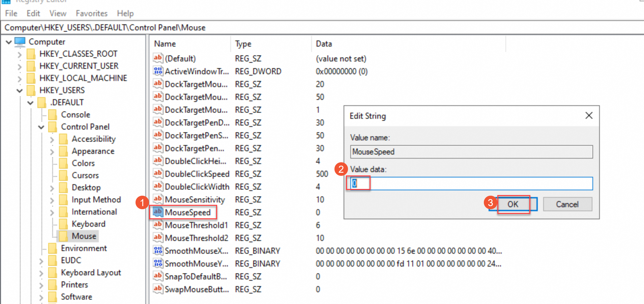
Task: Confirm the Edit String dialog with OK
Action: [x=513, y=204]
